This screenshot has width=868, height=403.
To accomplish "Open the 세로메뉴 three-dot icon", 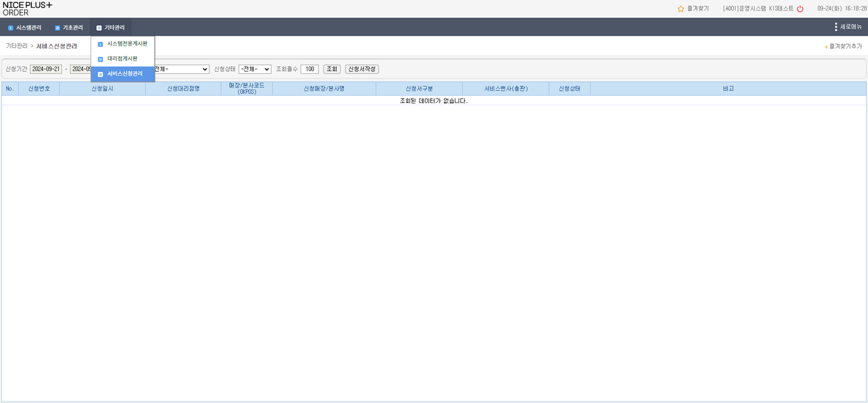I will [x=836, y=27].
